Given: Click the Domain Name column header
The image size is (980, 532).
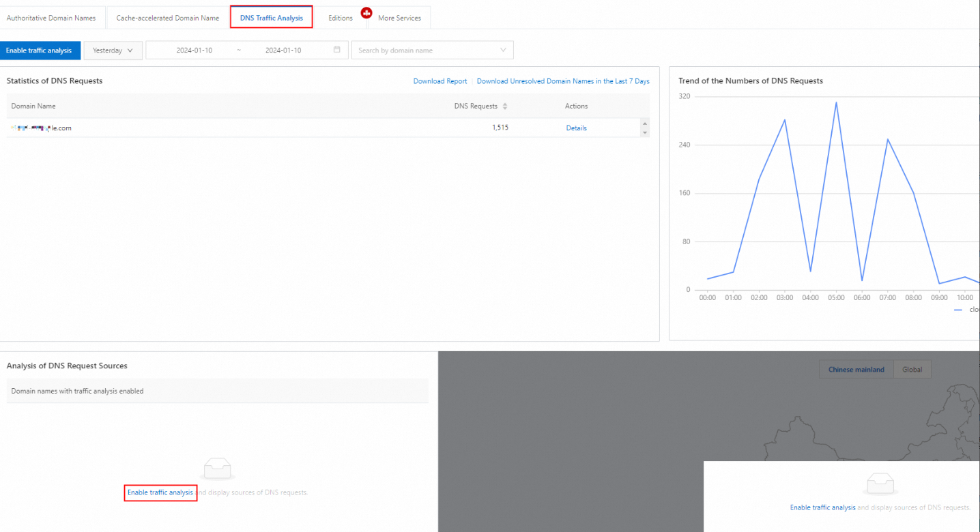Looking at the screenshot, I should point(33,106).
